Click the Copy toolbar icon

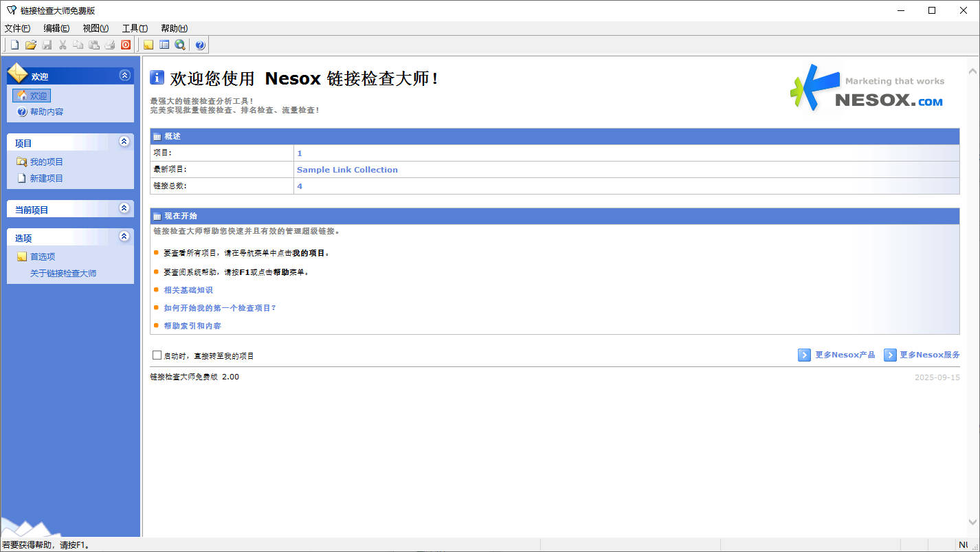click(78, 45)
